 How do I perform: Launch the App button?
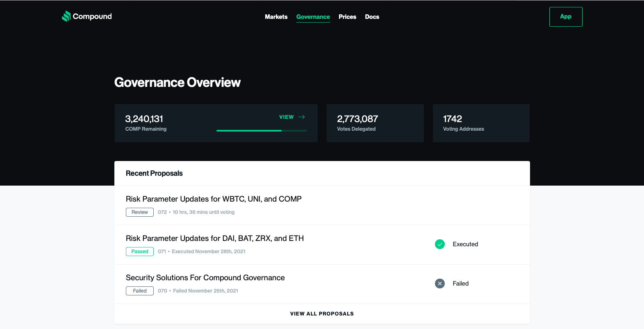(x=566, y=17)
